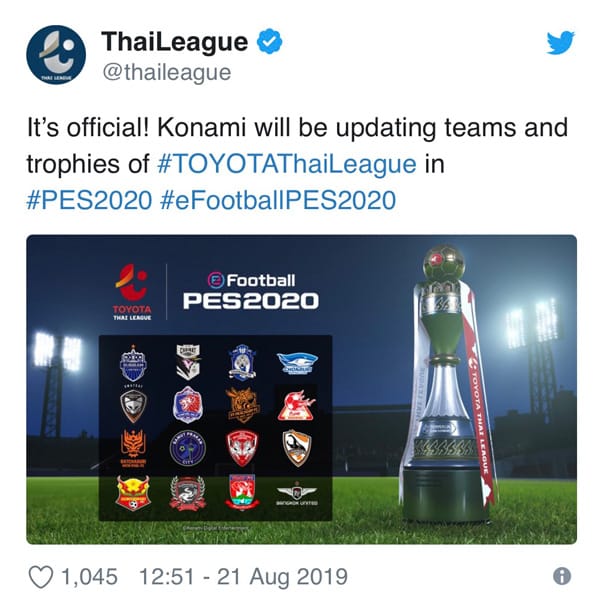The height and width of the screenshot is (599, 600).
Task: Open the #eFootballPES2020 hashtag
Action: pyautogui.click(x=278, y=200)
